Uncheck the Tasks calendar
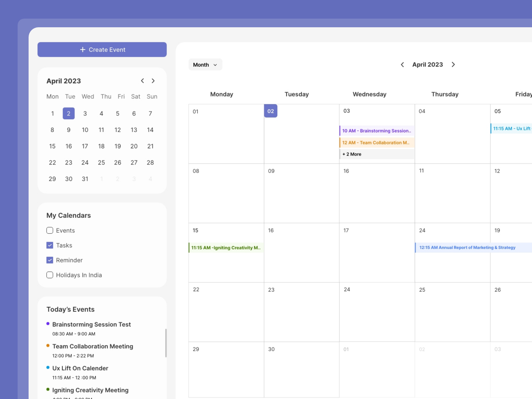532x399 pixels. pos(50,245)
